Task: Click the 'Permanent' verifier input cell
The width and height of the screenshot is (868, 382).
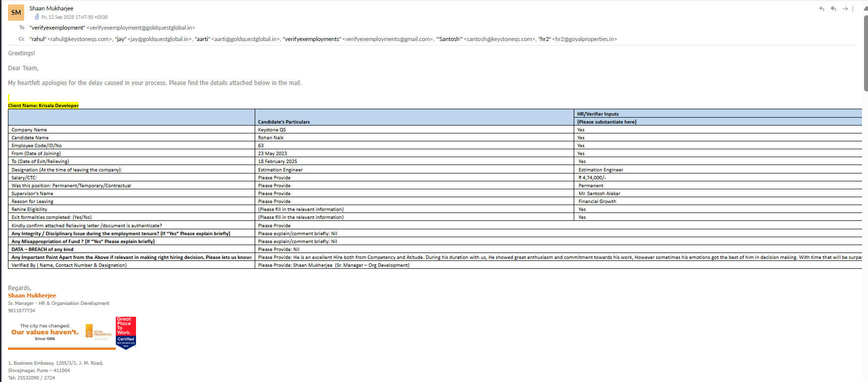Action: (x=591, y=185)
